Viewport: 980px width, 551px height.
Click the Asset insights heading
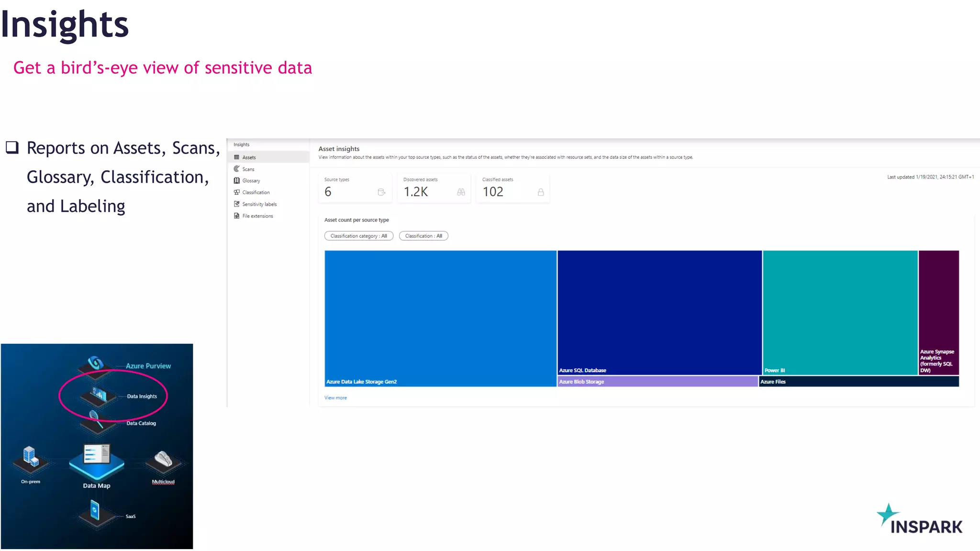coord(339,149)
